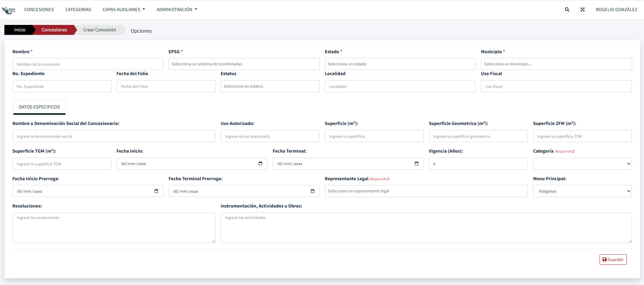This screenshot has width=644, height=285.
Task: Open the Menu Principal Poligonos dropdown
Action: coord(582,191)
